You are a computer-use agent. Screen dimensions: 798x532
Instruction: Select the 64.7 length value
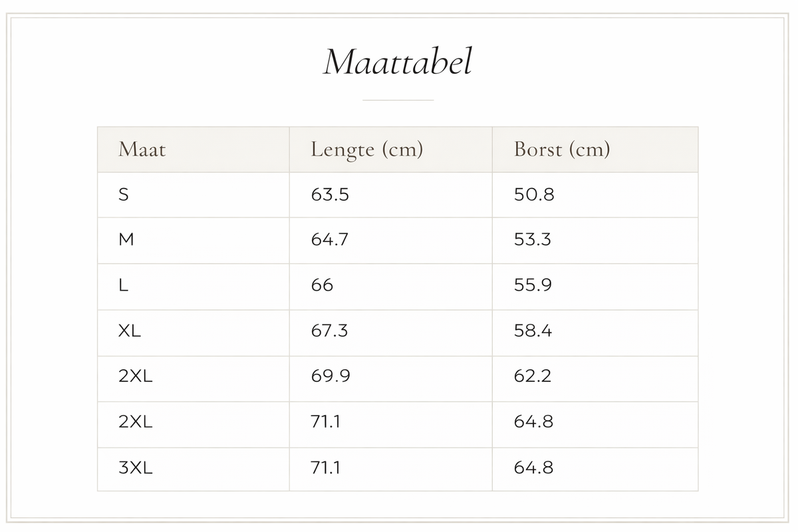(x=329, y=240)
